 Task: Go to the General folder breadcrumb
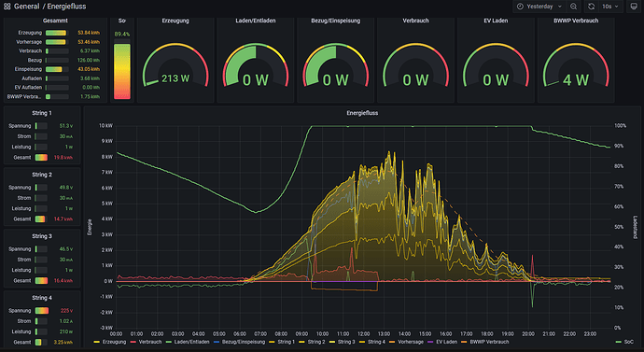27,7
